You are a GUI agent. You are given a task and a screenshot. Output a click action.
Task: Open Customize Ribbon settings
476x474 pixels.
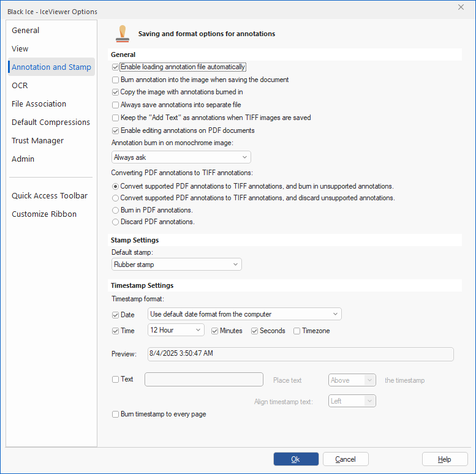(x=44, y=214)
